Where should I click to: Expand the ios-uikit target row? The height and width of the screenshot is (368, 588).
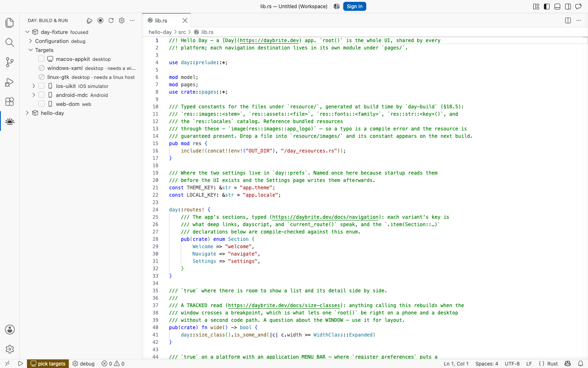coord(34,86)
